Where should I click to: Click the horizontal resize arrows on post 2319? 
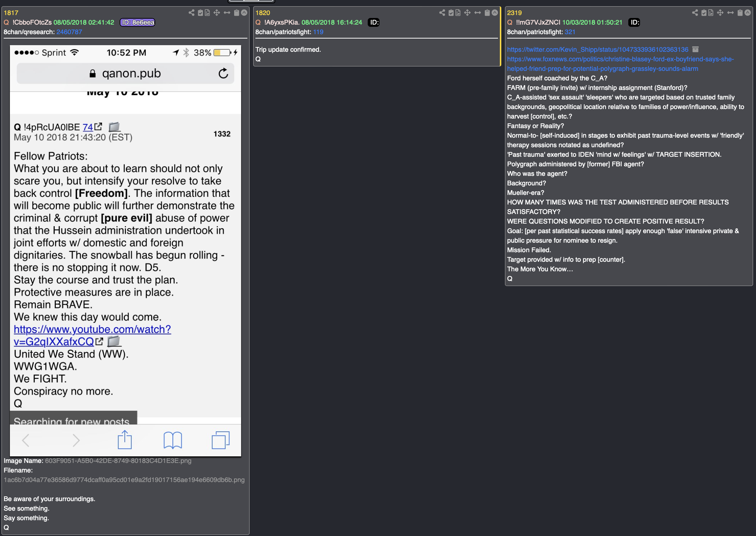click(x=731, y=13)
